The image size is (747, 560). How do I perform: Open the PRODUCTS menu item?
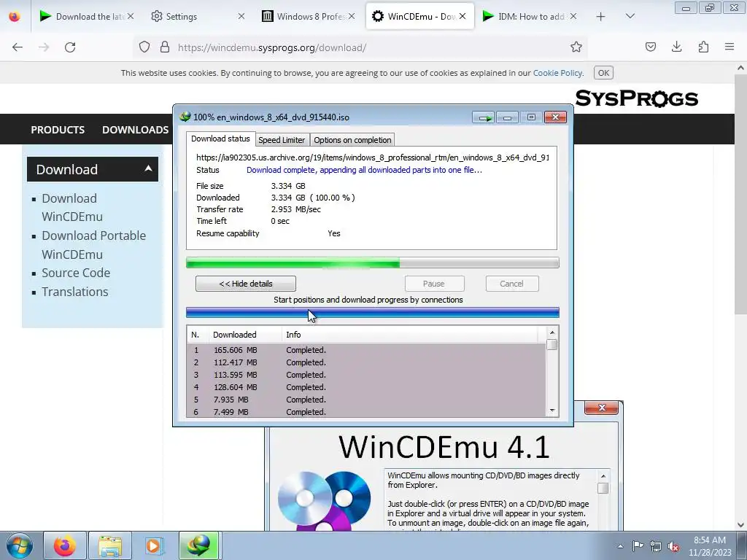(x=58, y=130)
